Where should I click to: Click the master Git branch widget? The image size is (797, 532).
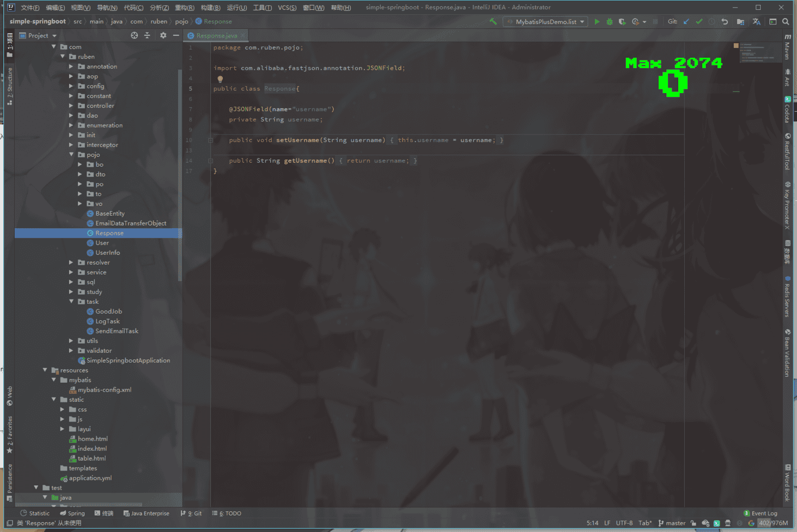click(x=672, y=523)
